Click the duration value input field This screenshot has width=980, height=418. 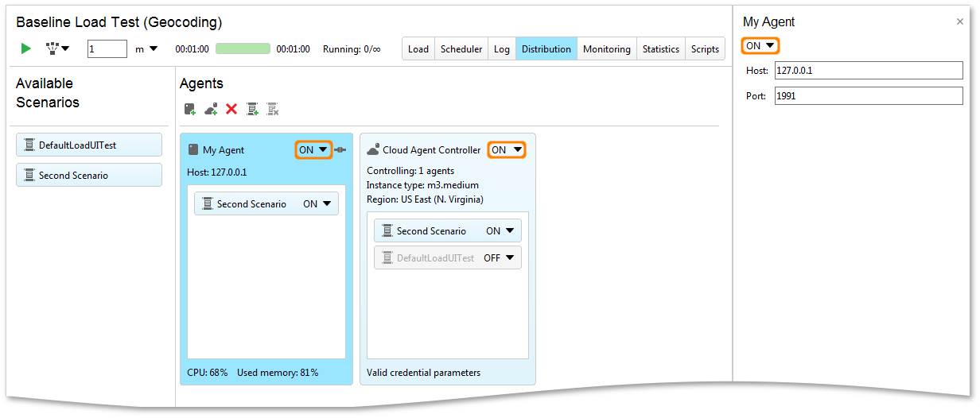(107, 48)
